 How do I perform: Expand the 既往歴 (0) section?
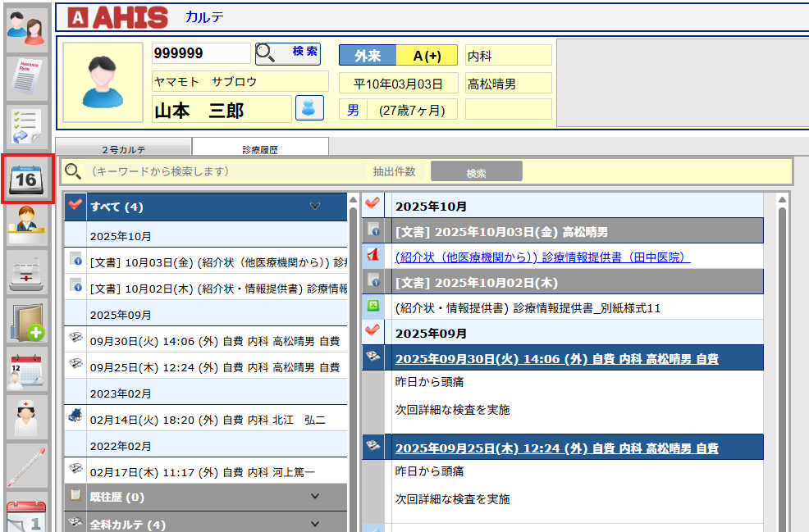[315, 496]
